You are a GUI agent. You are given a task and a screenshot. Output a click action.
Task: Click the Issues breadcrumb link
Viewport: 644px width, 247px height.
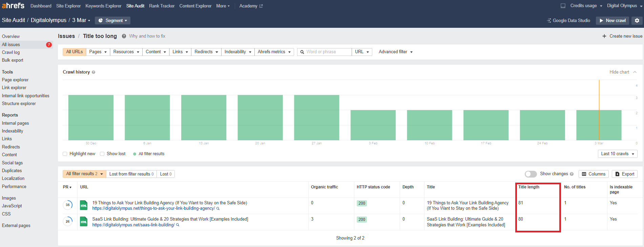pyautogui.click(x=66, y=36)
